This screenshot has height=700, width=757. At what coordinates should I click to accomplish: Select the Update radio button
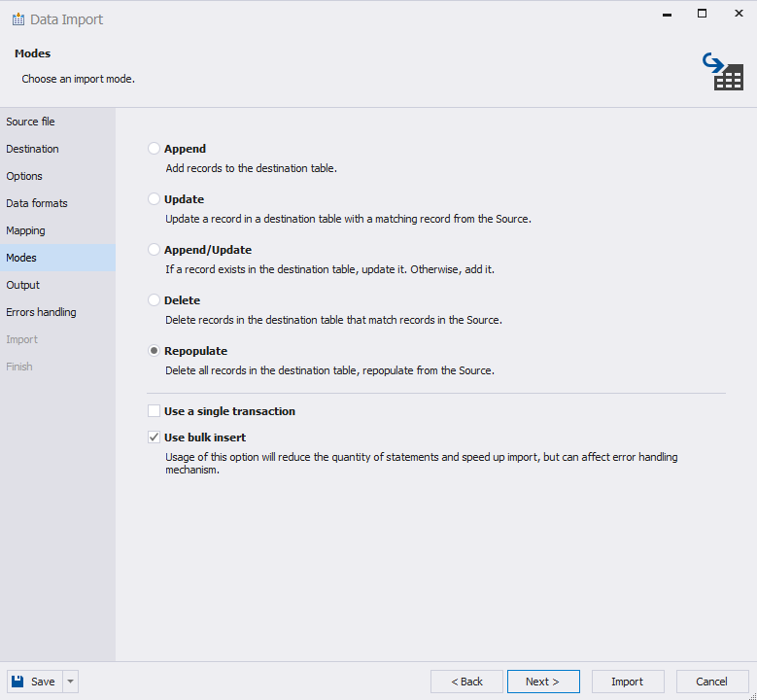click(154, 199)
